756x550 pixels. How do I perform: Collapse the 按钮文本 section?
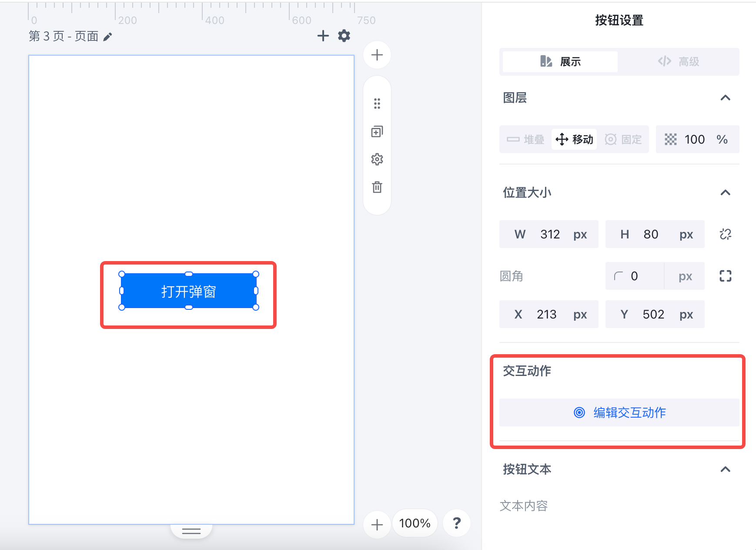[x=725, y=469]
